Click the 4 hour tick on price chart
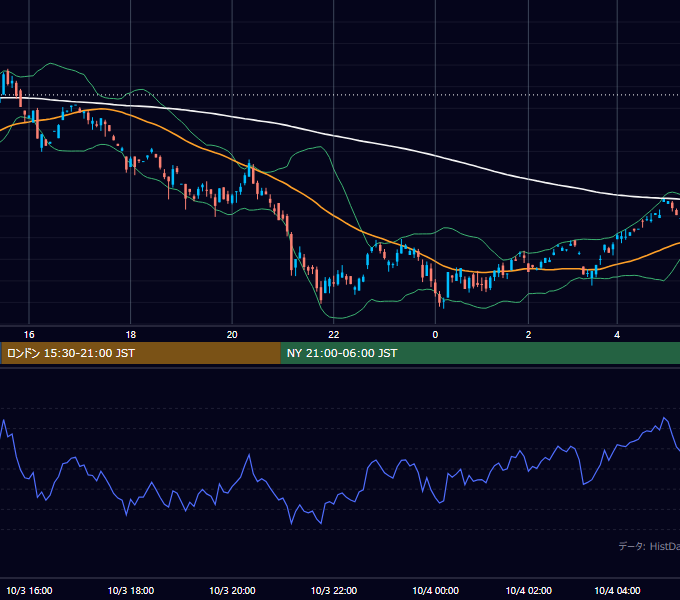 point(617,335)
